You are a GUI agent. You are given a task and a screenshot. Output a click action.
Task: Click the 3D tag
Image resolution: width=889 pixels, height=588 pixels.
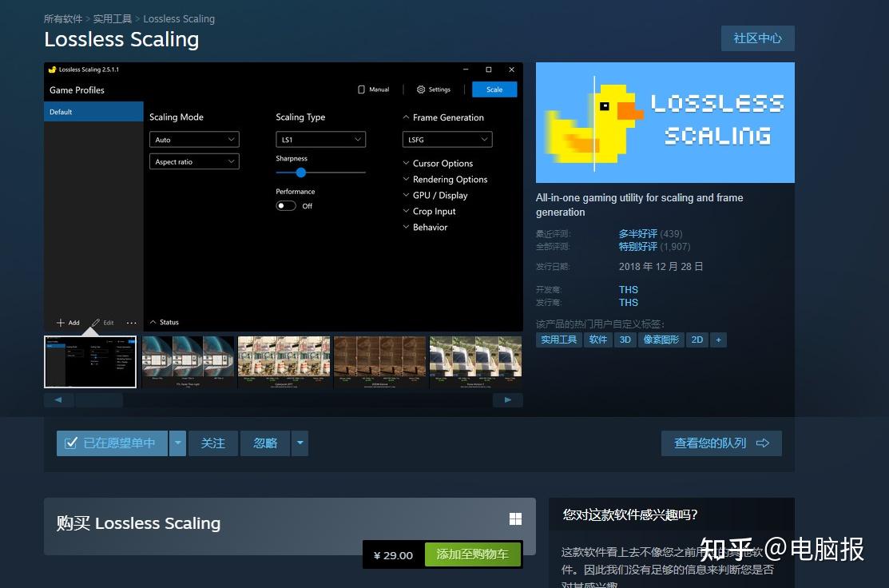(625, 340)
